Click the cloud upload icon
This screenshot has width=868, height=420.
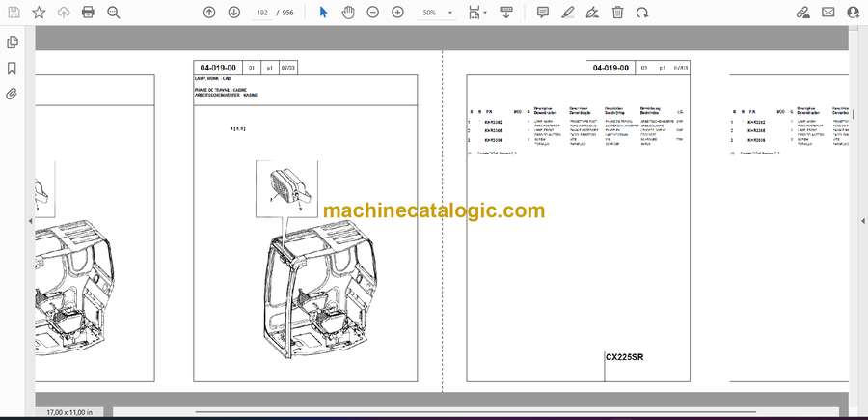pyautogui.click(x=64, y=13)
